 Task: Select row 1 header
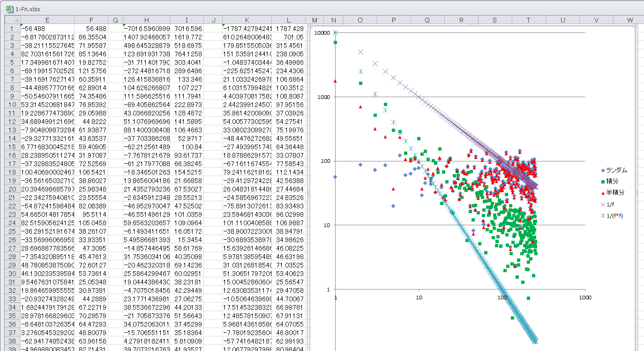tap(12, 28)
